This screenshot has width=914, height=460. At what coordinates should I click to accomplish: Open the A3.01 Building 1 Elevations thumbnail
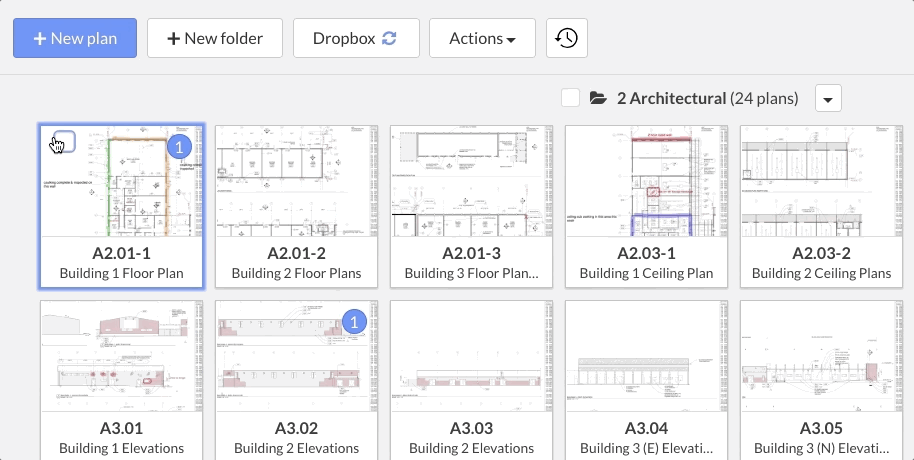121,357
